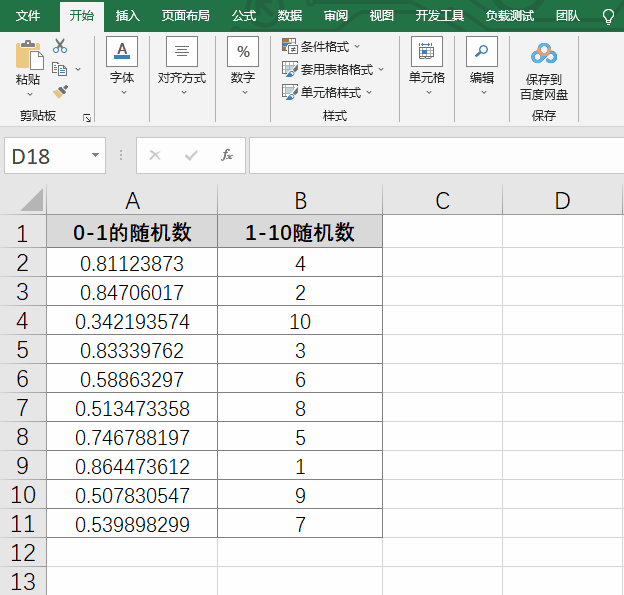This screenshot has width=624, height=595.
Task: Click the Select All corner triangle
Action: pos(32,200)
